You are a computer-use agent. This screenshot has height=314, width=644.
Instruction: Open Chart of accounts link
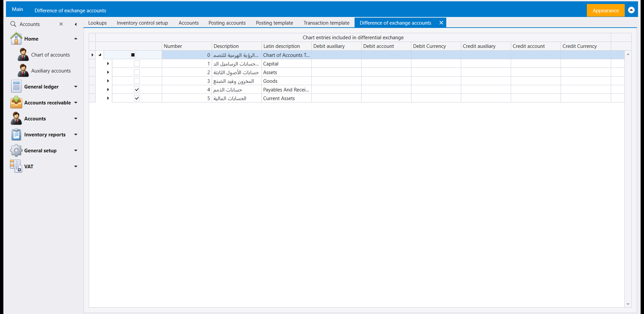coord(51,55)
